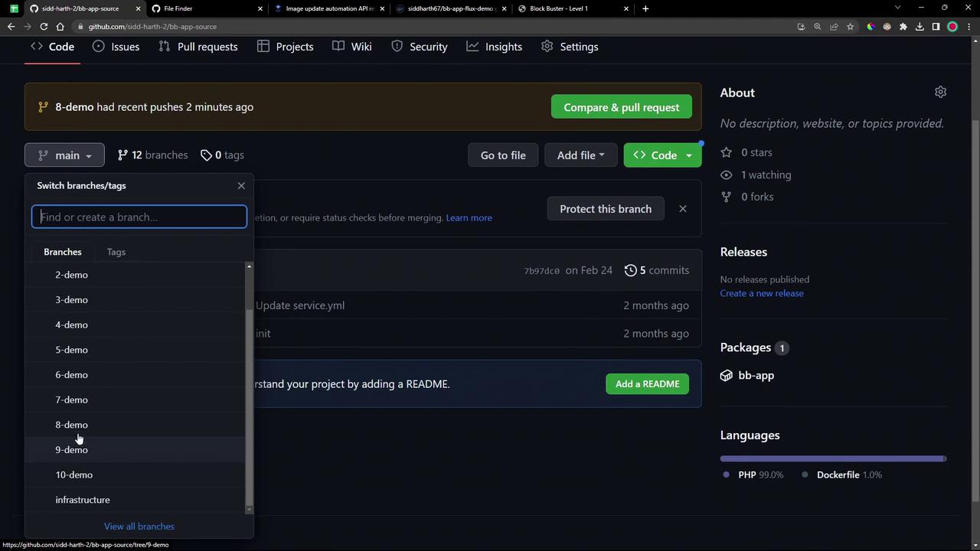980x551 pixels.
Task: Click Protect this branch button
Action: [606, 209]
